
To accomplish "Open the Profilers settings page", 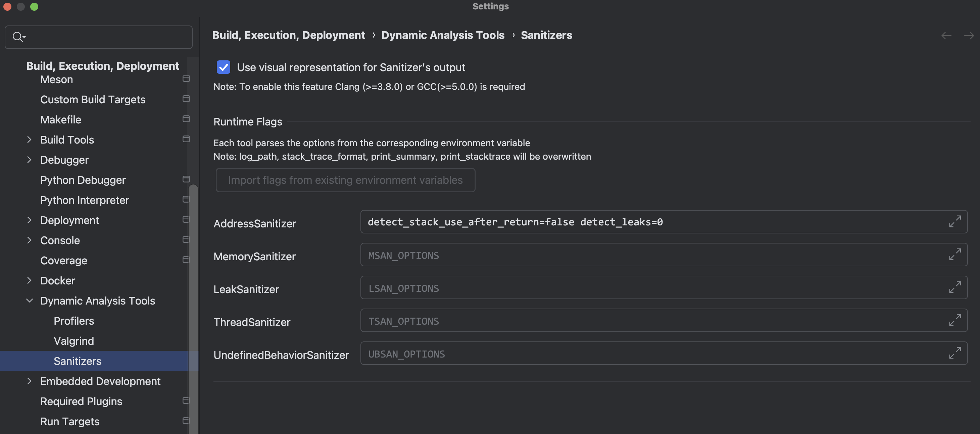I will 74,321.
